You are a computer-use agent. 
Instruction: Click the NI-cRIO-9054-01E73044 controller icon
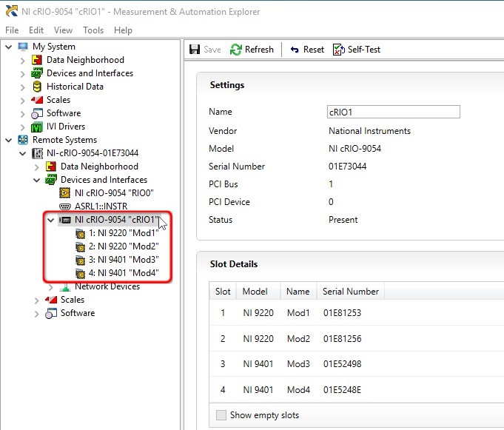[37, 153]
